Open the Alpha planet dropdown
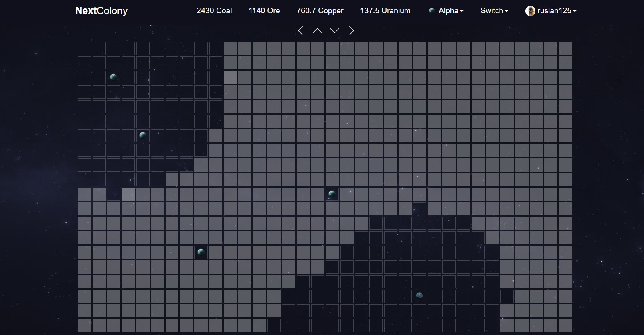Viewport: 644px width, 335px height. click(446, 11)
